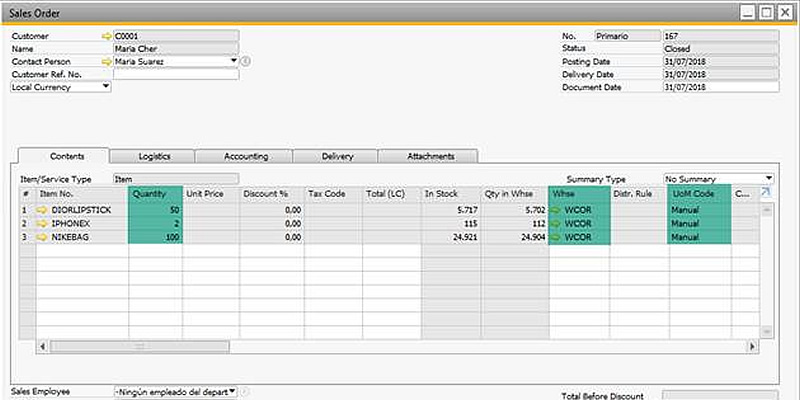Expand the Contact Person dropdown
Image resolution: width=800 pixels, height=400 pixels.
(234, 61)
